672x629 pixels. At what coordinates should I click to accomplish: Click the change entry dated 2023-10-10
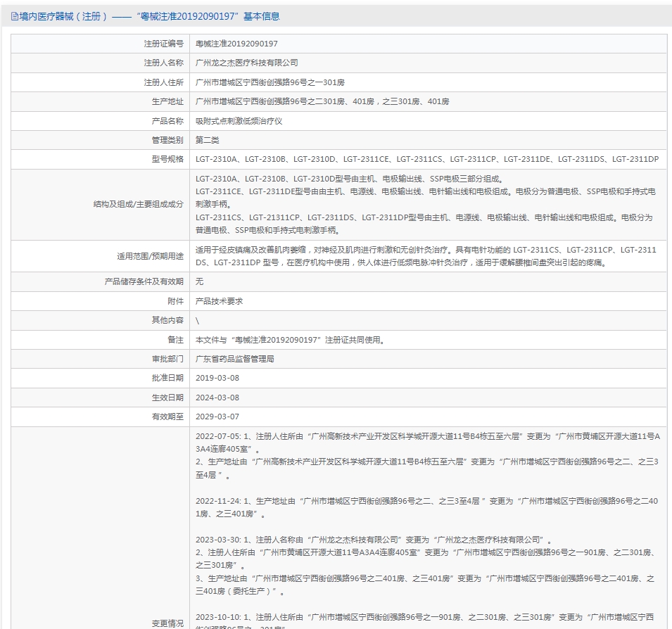click(x=425, y=622)
